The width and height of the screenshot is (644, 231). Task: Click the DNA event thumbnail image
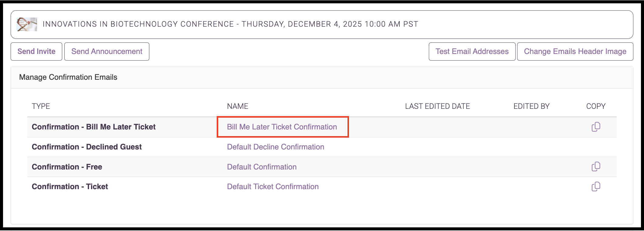pyautogui.click(x=27, y=24)
